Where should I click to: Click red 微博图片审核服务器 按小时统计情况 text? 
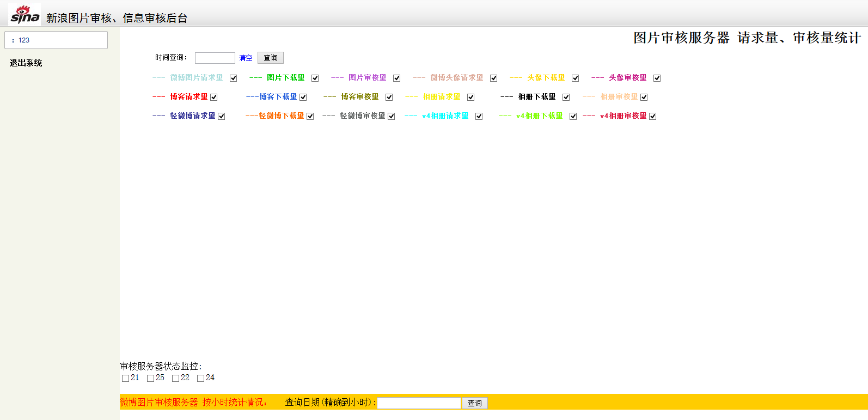point(193,403)
